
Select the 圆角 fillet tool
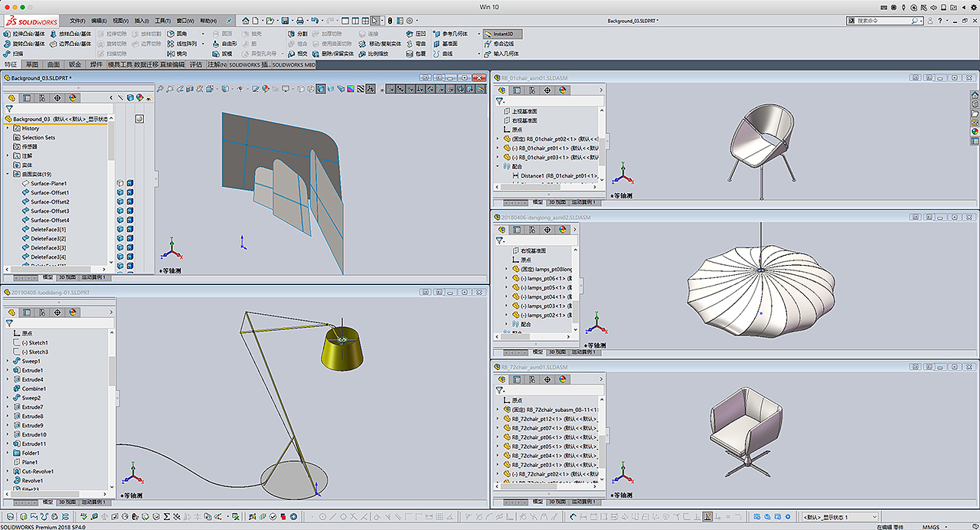[x=177, y=34]
